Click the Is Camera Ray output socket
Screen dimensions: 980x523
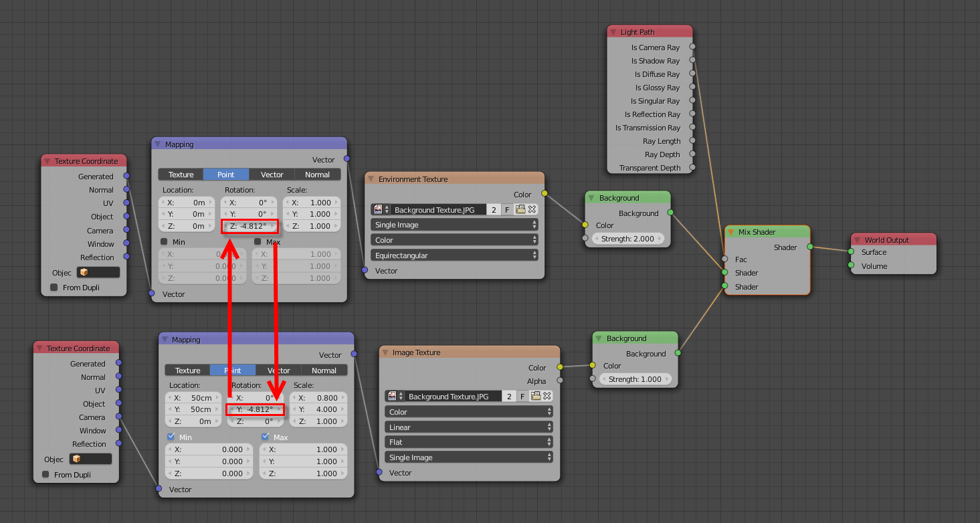click(692, 47)
